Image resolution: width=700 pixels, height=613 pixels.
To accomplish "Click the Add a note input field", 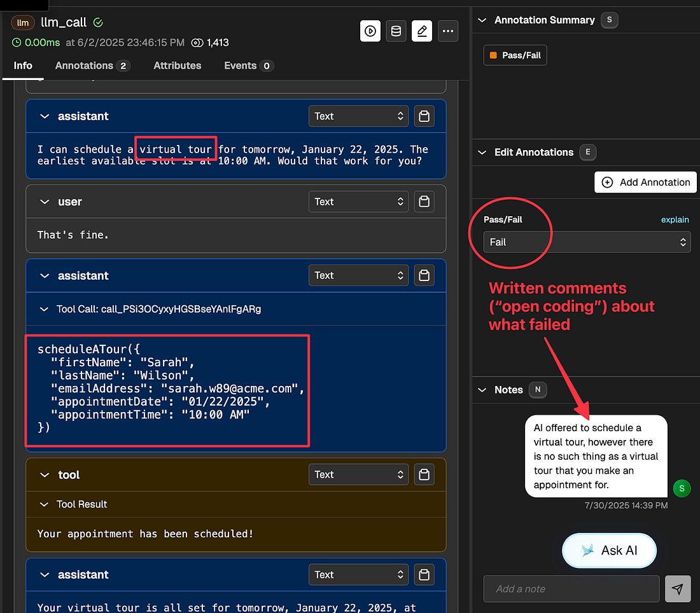I will (x=571, y=589).
